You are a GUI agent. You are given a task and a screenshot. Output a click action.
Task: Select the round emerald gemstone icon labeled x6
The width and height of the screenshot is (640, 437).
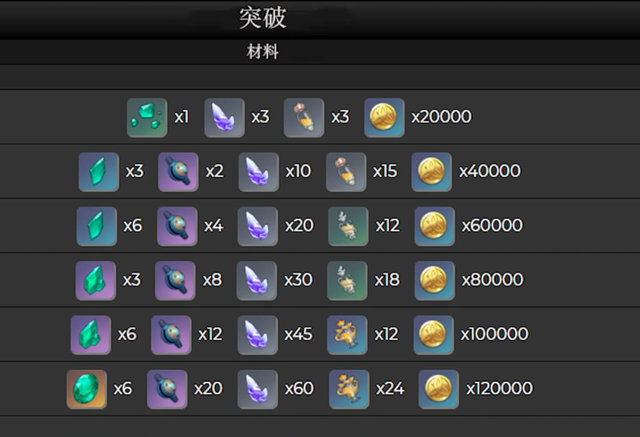tap(87, 389)
